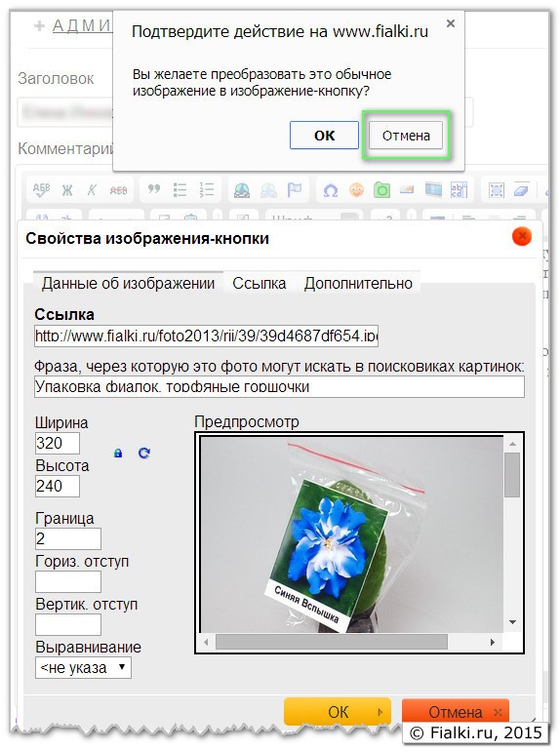The width and height of the screenshot is (560, 751).
Task: Click the Предпросмотр label
Action: click(x=247, y=422)
